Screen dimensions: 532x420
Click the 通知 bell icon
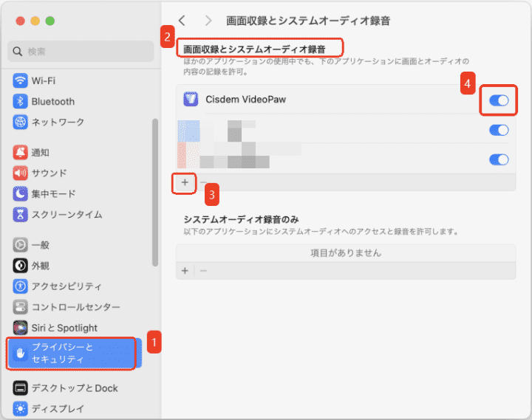(x=20, y=153)
